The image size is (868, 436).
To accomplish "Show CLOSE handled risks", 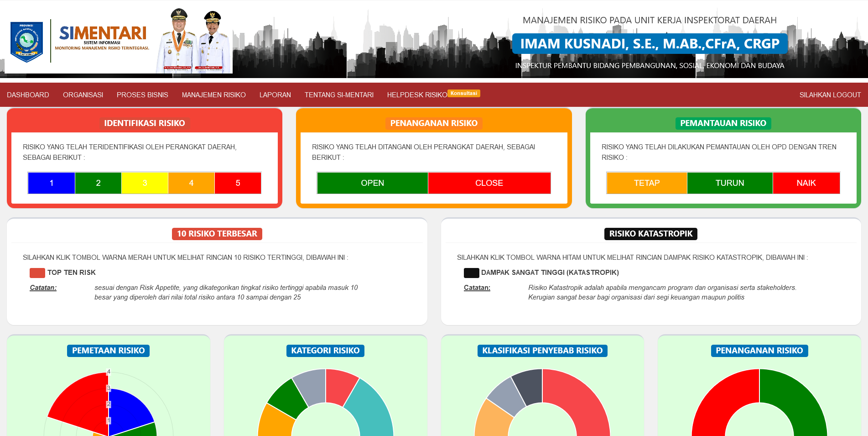I will point(489,183).
